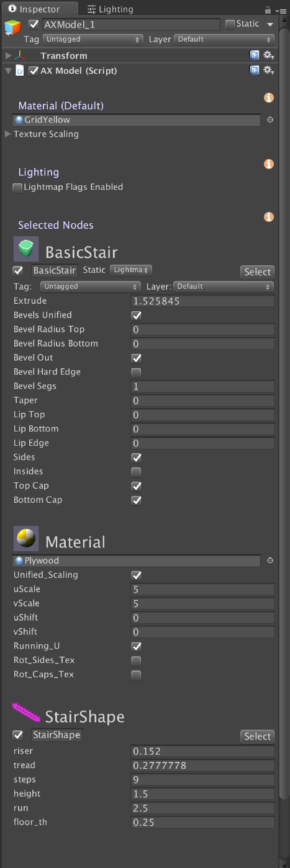This screenshot has width=290, height=868.
Task: Expand the Transform component
Action: 8,56
